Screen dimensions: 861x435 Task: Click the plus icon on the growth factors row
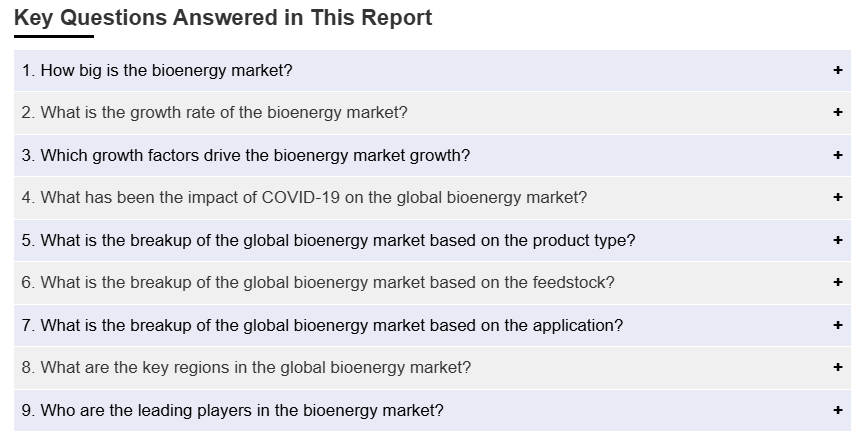click(838, 155)
